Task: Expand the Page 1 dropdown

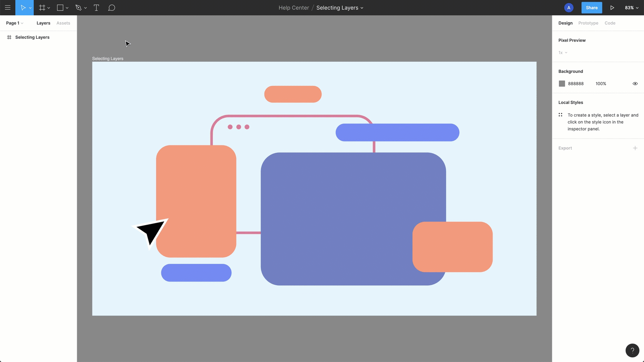Action: click(x=15, y=23)
